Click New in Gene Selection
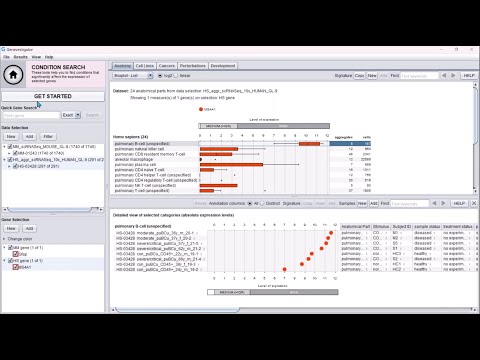 tap(11, 228)
